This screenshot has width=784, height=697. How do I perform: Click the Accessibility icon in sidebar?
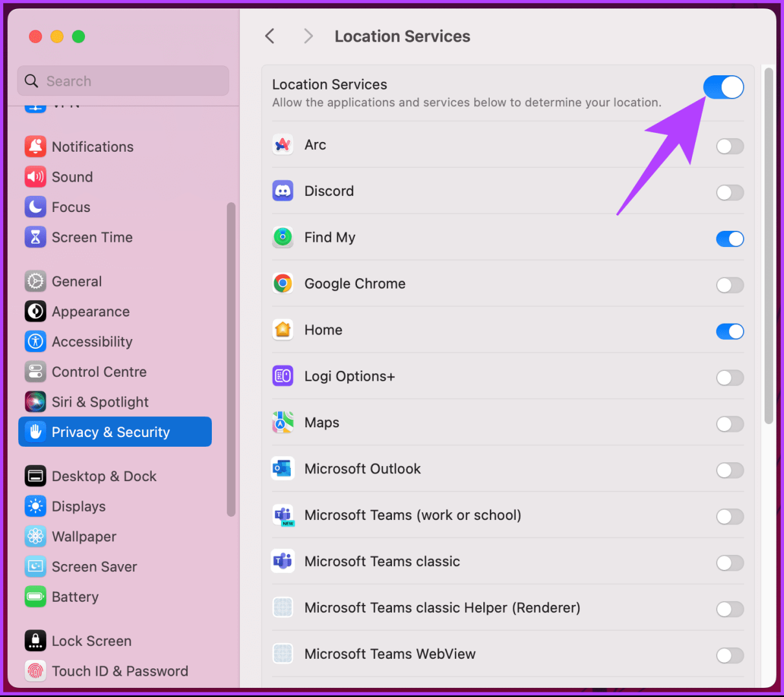click(36, 342)
